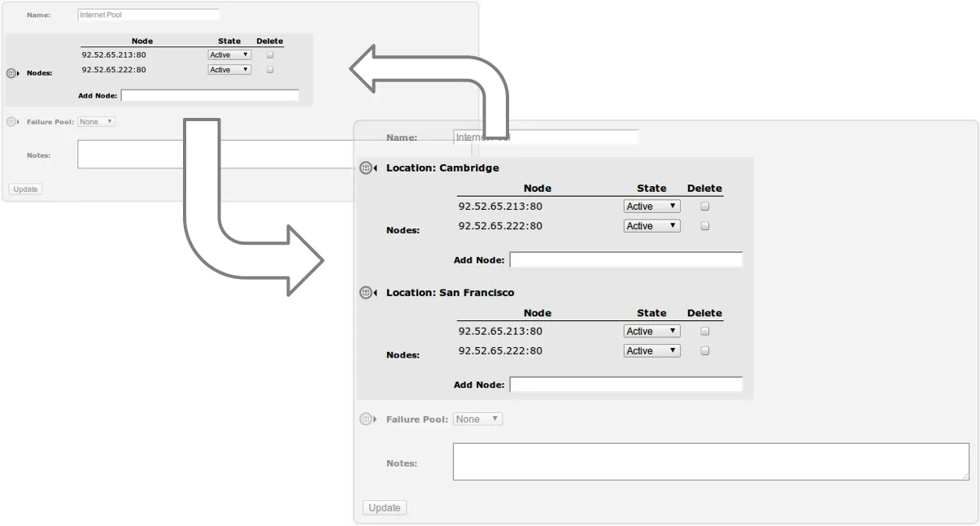Image resolution: width=980 pixels, height=526 pixels.
Task: Click the Update button in the front form
Action: (x=385, y=508)
